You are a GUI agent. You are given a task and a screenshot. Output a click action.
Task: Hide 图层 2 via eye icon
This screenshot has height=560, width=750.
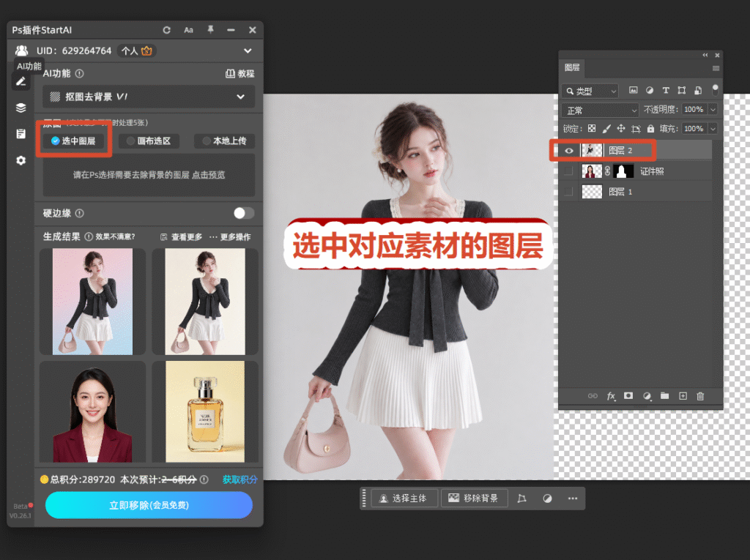coord(568,151)
